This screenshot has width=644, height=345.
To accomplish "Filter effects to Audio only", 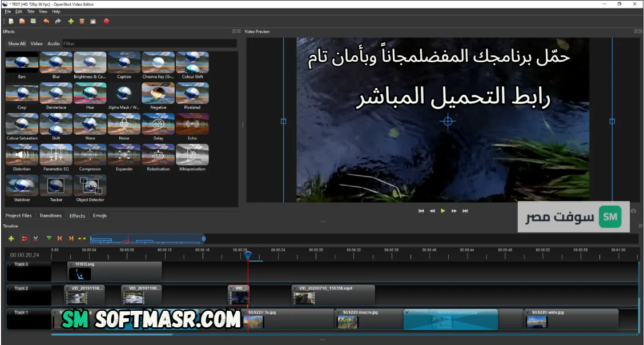I will click(54, 43).
